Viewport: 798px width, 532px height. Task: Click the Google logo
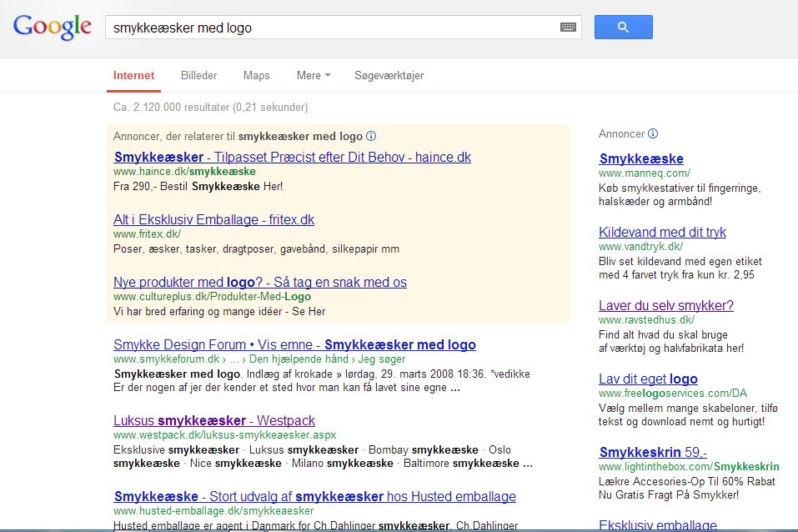pos(53,27)
